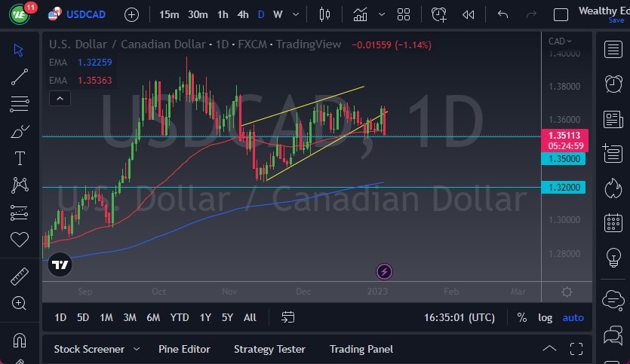Open the chart patterns tool

(20, 185)
